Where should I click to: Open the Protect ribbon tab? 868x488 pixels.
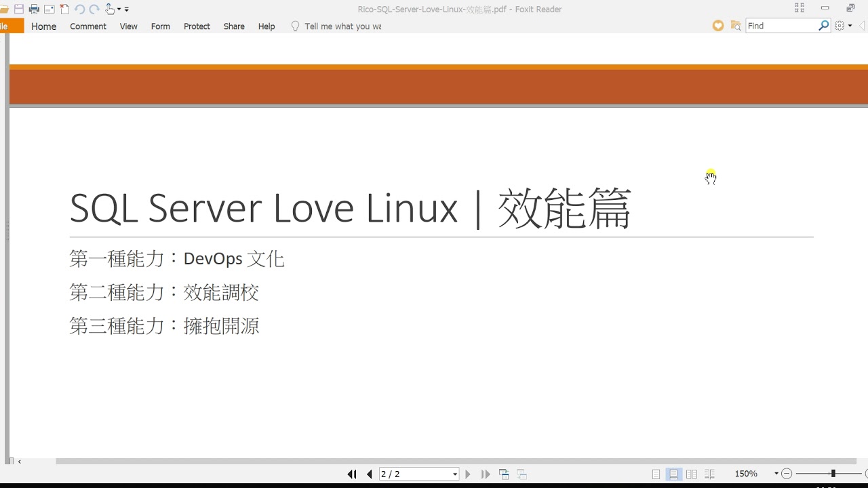(197, 26)
